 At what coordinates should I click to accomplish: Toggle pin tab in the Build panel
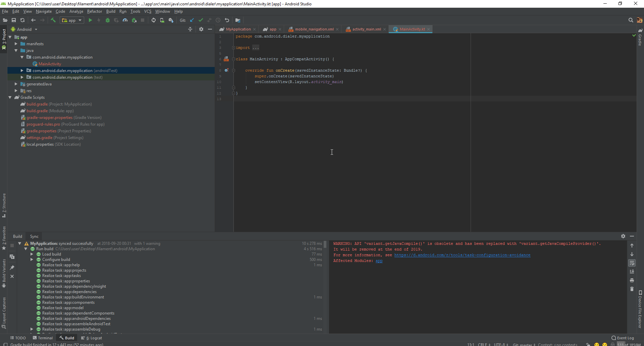coord(12,268)
